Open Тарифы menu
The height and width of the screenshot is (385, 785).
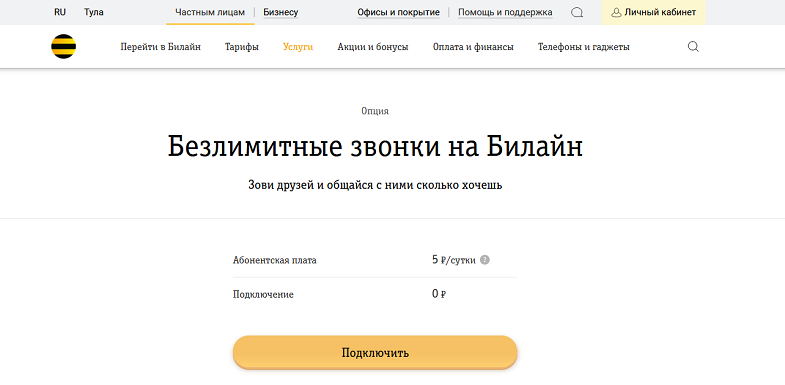(x=242, y=47)
